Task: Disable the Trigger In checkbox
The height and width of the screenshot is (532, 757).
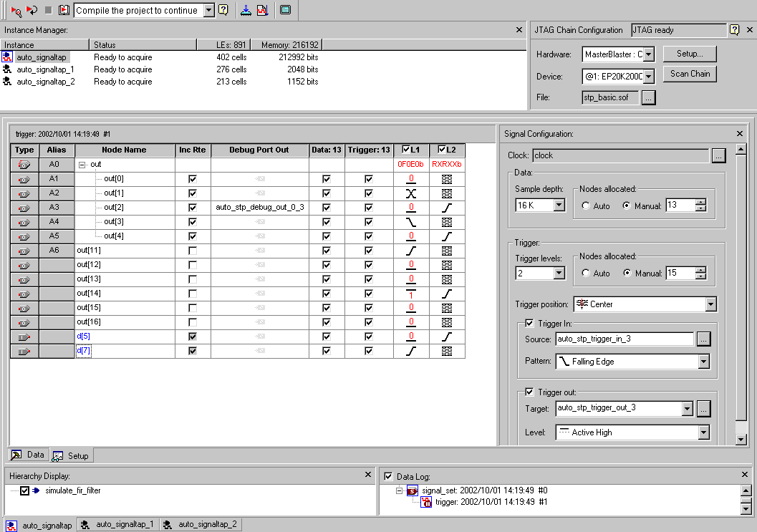Action: point(531,323)
